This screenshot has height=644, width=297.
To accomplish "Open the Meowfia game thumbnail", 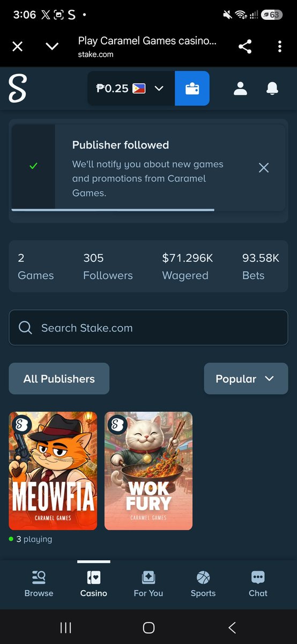I will pos(53,471).
